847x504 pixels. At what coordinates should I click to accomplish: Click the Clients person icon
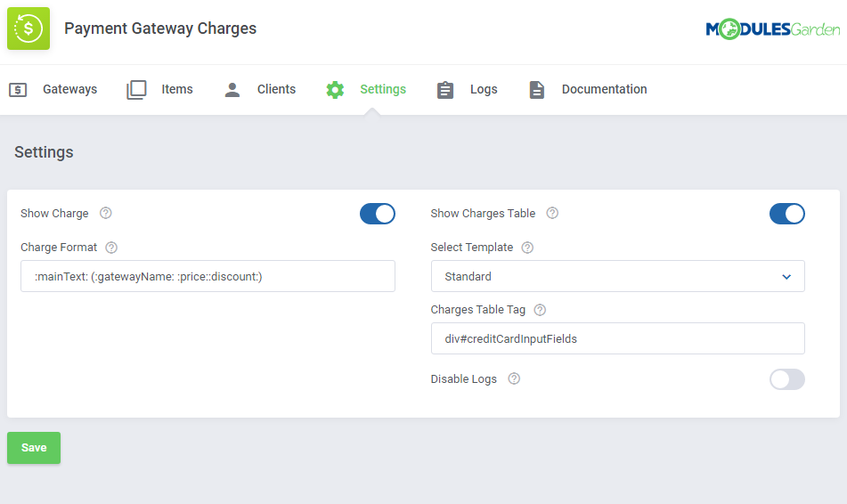pos(232,90)
